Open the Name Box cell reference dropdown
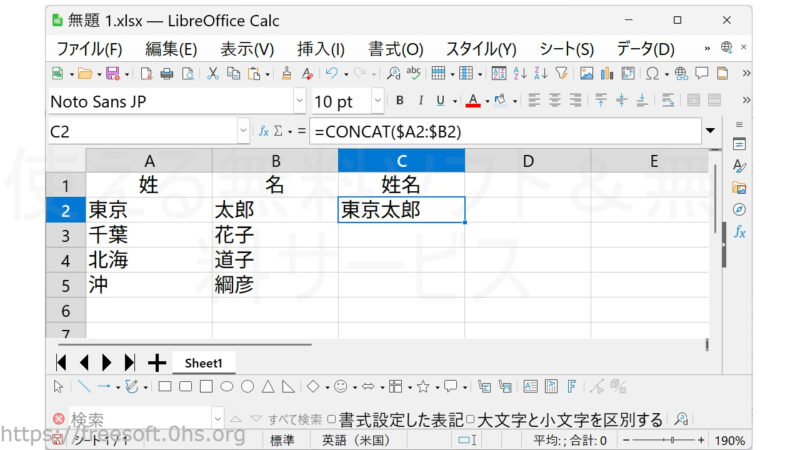Viewport: 800px width, 450px height. coord(243,131)
